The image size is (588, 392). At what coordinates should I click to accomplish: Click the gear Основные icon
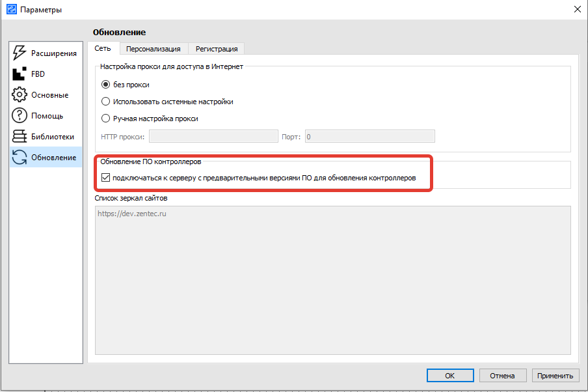click(20, 95)
